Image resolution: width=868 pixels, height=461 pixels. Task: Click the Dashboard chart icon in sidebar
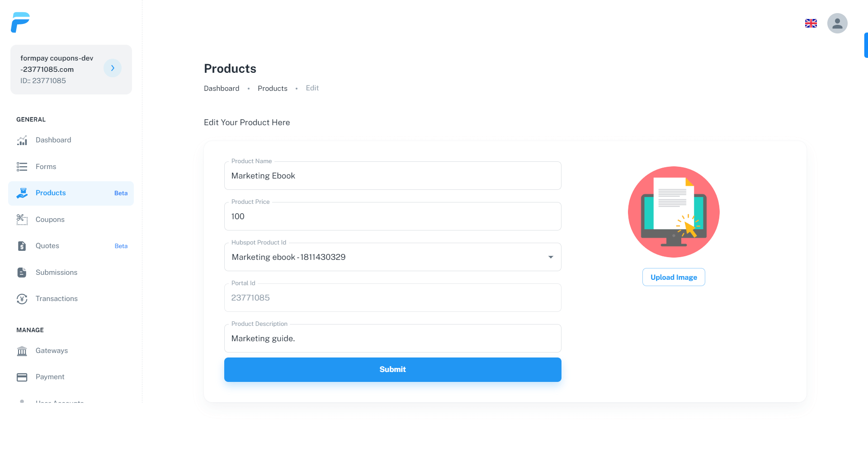[x=22, y=141]
